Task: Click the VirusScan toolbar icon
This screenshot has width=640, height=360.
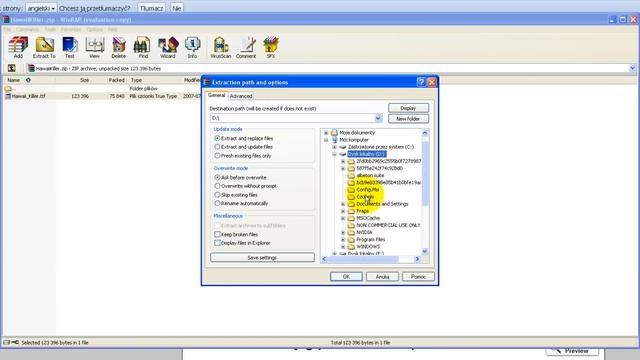Action: point(221,47)
